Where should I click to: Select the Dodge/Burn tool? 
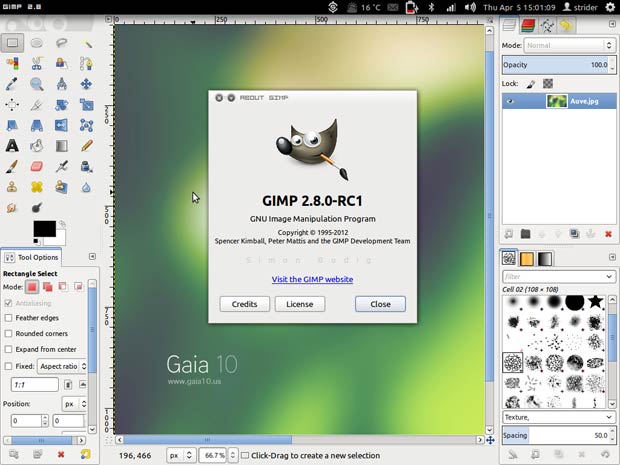(37, 207)
